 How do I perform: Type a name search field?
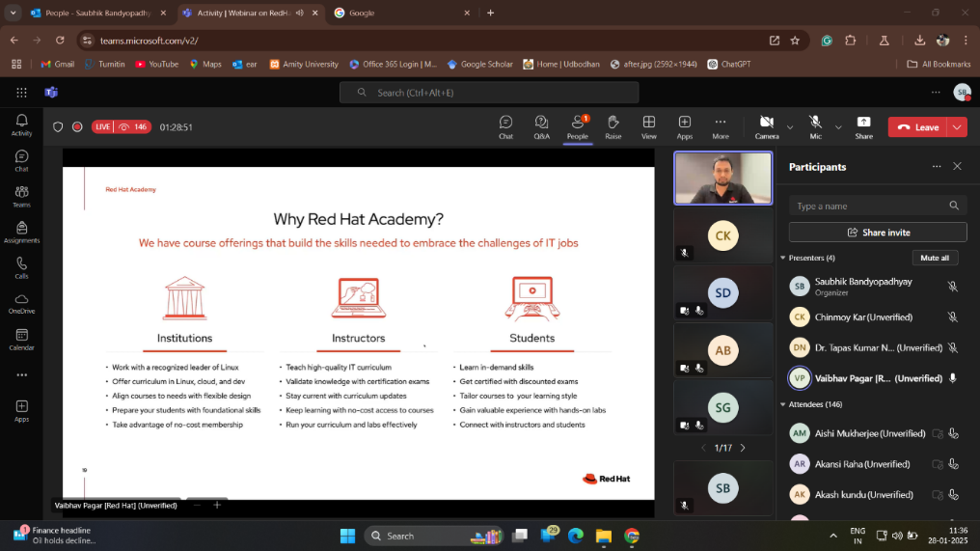[x=878, y=206]
